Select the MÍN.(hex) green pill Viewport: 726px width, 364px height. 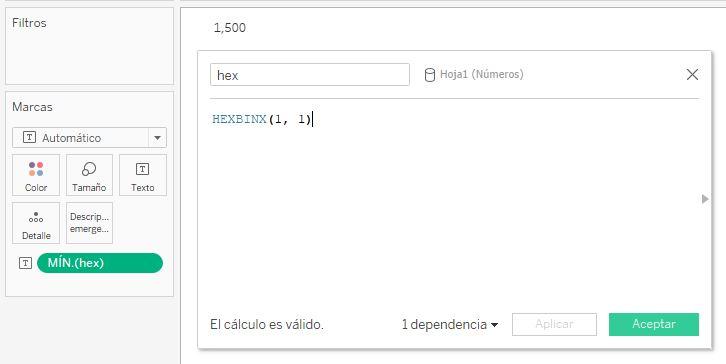pos(100,263)
